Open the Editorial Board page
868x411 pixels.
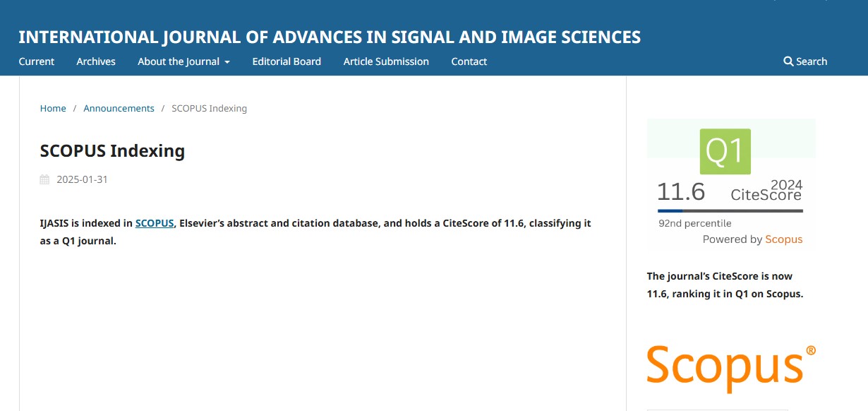point(287,61)
